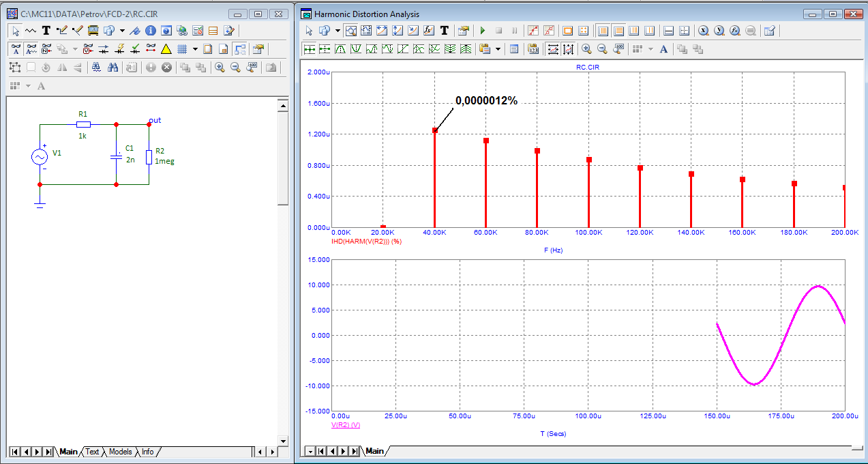Pick the text T tool in schematic toolbar
The width and height of the screenshot is (868, 464).
click(x=46, y=31)
